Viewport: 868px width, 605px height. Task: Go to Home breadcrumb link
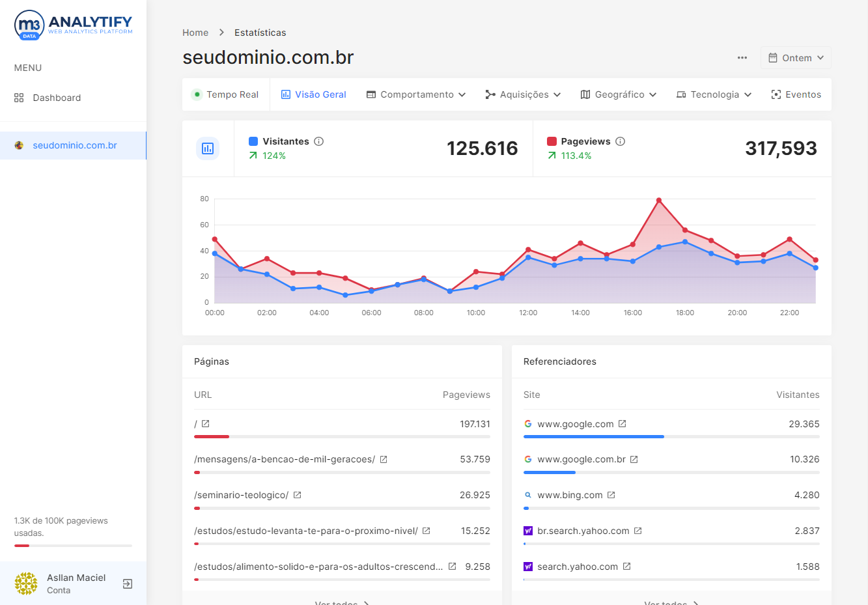coord(195,33)
